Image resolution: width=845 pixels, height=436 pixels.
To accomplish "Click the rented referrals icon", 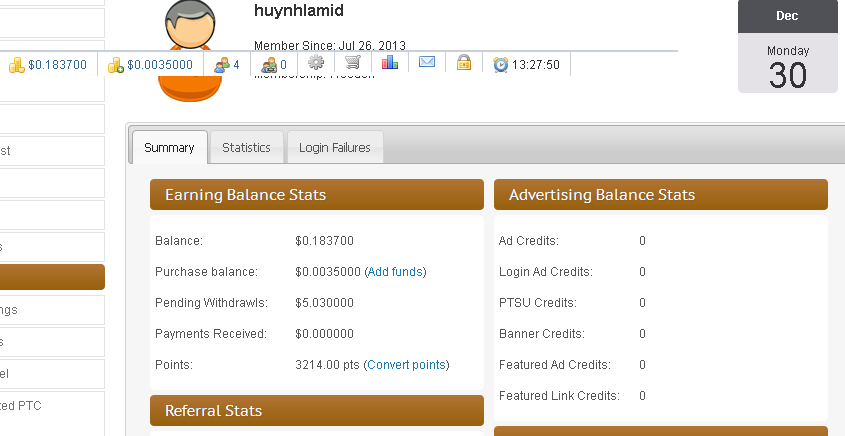I will pos(269,65).
